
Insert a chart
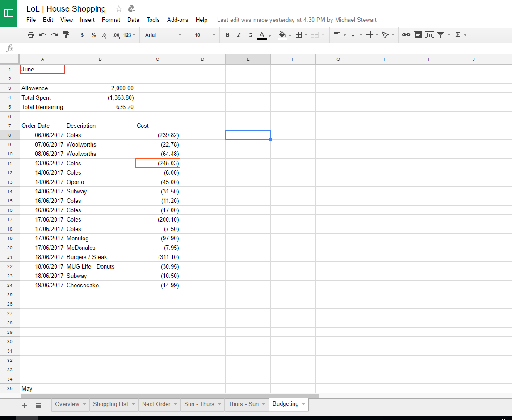click(429, 34)
